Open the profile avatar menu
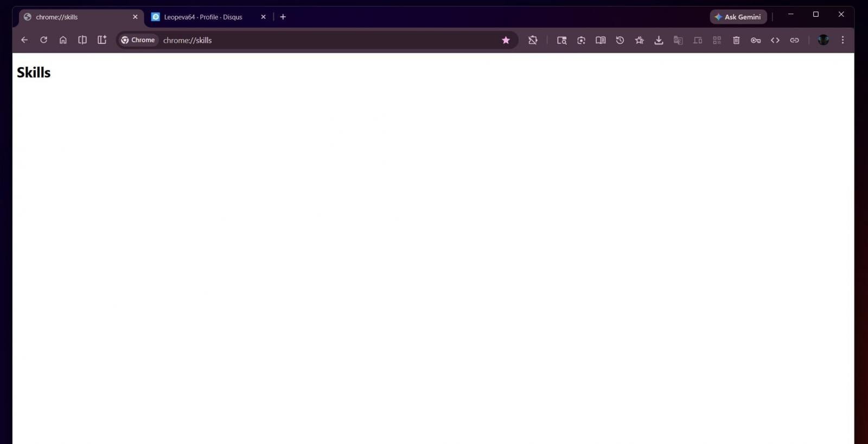Screen dimensions: 868x444 pos(824,40)
